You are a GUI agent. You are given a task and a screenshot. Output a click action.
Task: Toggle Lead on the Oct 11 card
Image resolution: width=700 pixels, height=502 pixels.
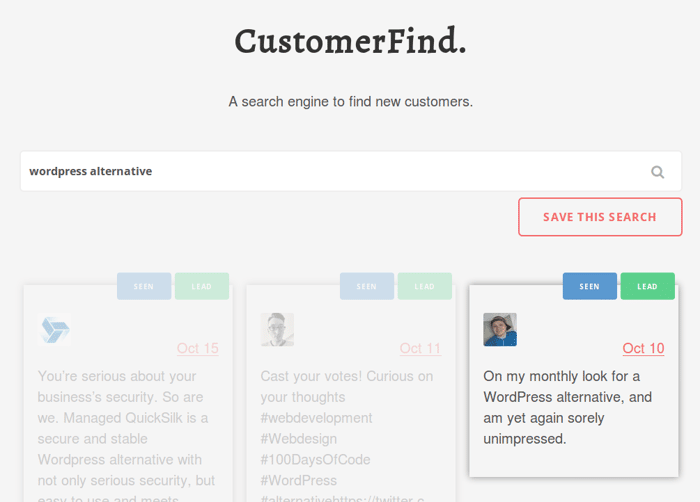click(425, 286)
